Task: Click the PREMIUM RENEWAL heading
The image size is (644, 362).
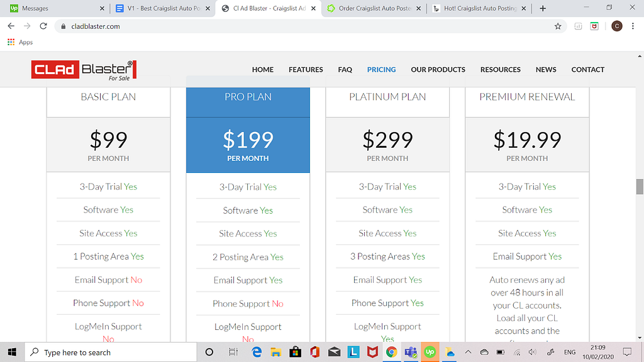Action: [x=527, y=97]
